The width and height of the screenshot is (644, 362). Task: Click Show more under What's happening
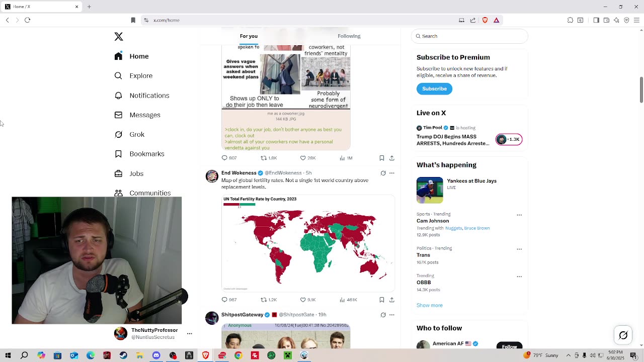(x=430, y=305)
